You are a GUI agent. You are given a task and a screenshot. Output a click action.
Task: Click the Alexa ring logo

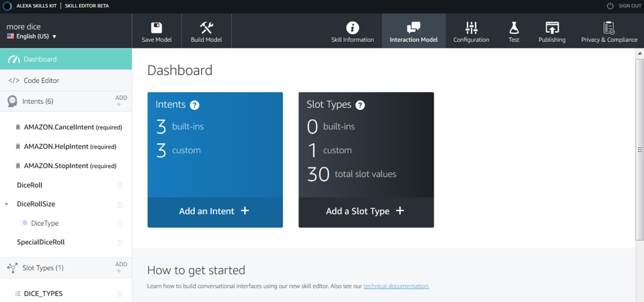tap(7, 7)
